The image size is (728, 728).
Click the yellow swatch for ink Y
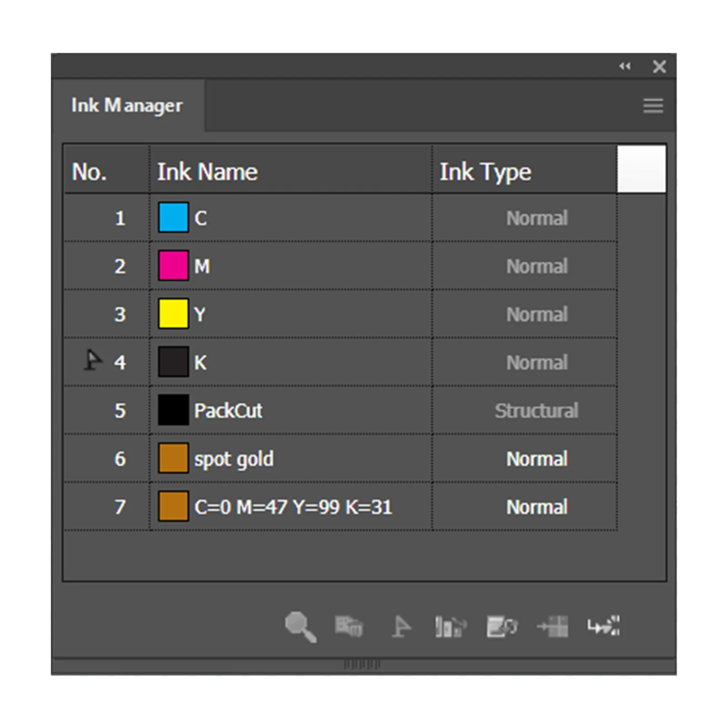(x=173, y=314)
